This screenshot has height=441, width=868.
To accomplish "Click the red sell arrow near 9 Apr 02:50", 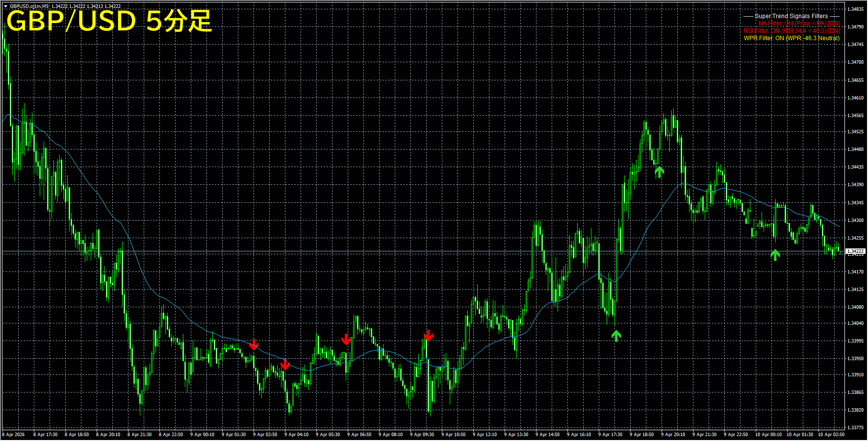I will tap(254, 344).
